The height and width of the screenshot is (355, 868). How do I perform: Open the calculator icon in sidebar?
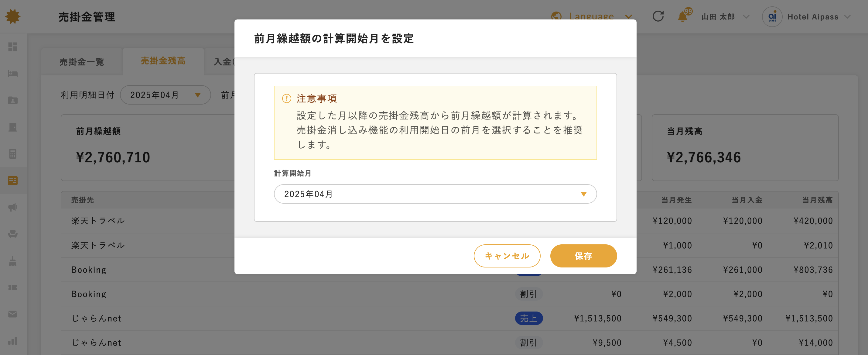13,154
